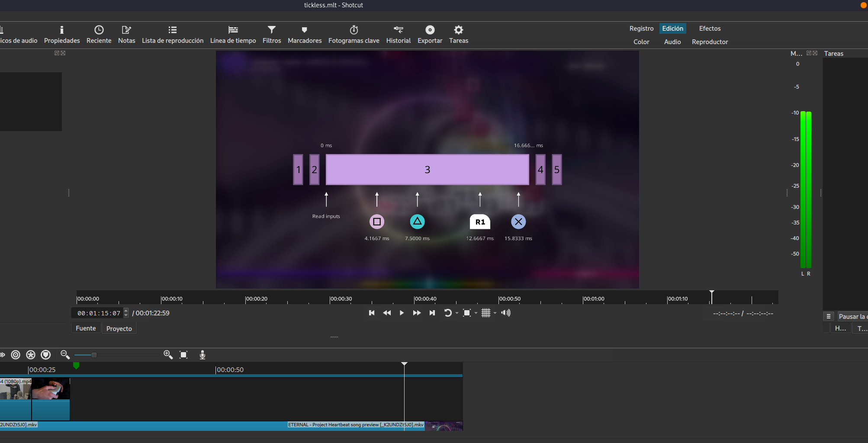This screenshot has width=868, height=443.
Task: Open the Reciente panel
Action: pos(99,35)
